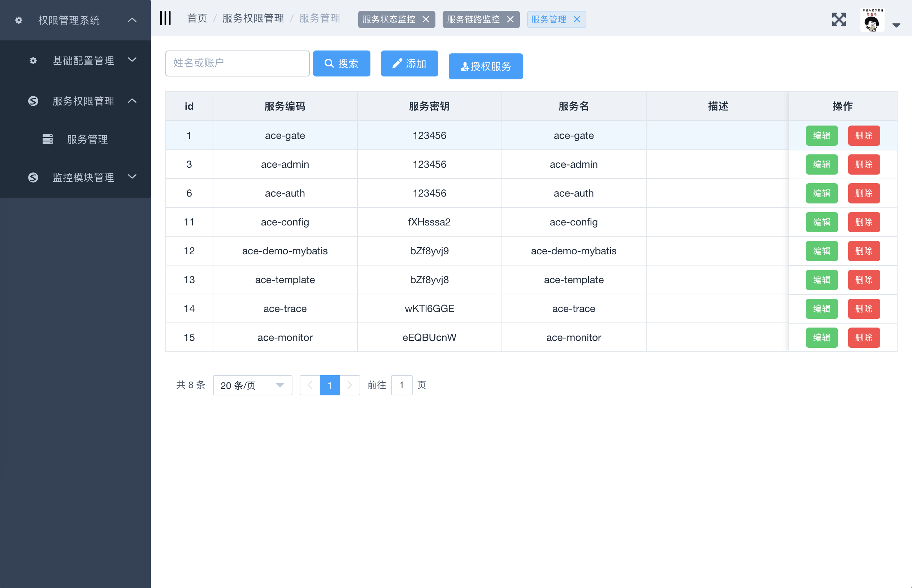Close the 服务状态监控 tab
This screenshot has width=912, height=588.
[x=426, y=19]
